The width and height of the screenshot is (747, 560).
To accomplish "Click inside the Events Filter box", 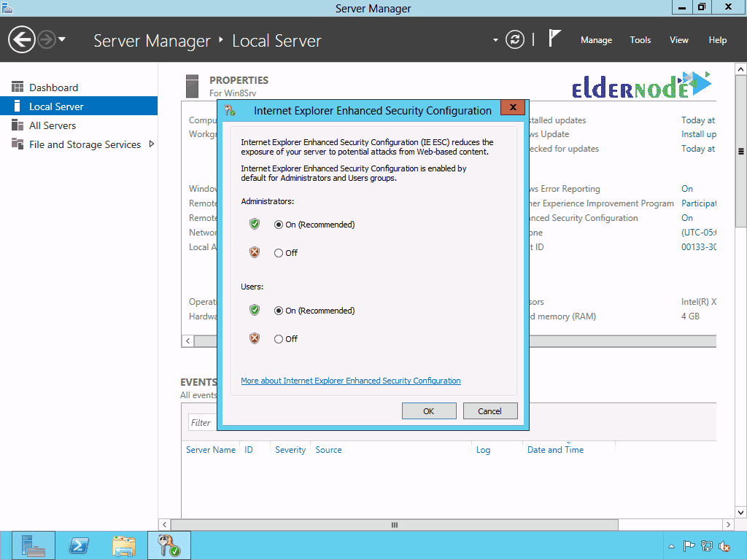I will (x=203, y=422).
